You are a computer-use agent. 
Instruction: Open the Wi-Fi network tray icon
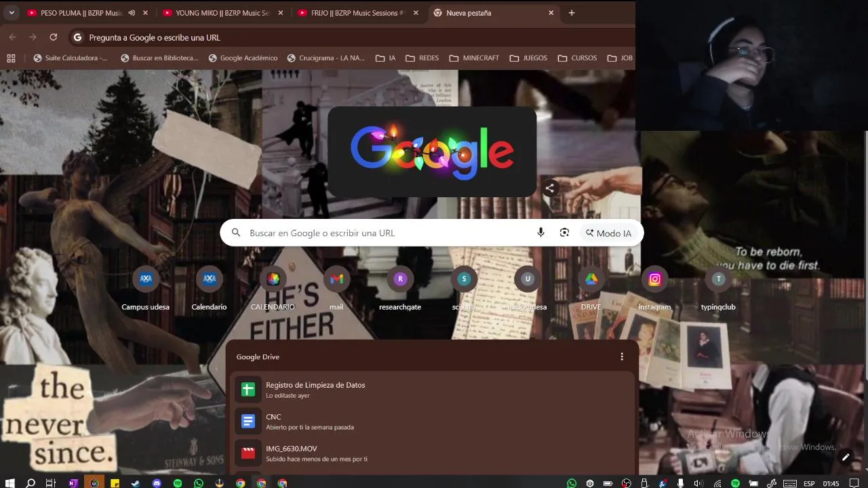tap(717, 483)
